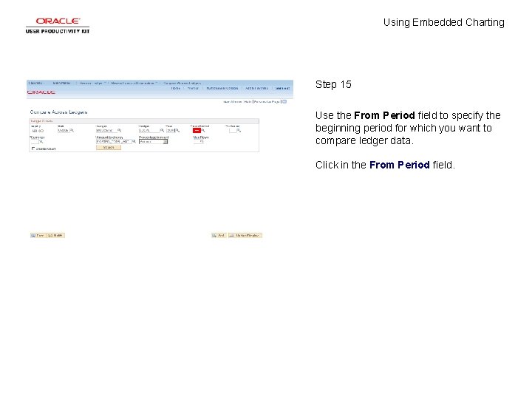Open lookup icon beside the Unit field

72,130
